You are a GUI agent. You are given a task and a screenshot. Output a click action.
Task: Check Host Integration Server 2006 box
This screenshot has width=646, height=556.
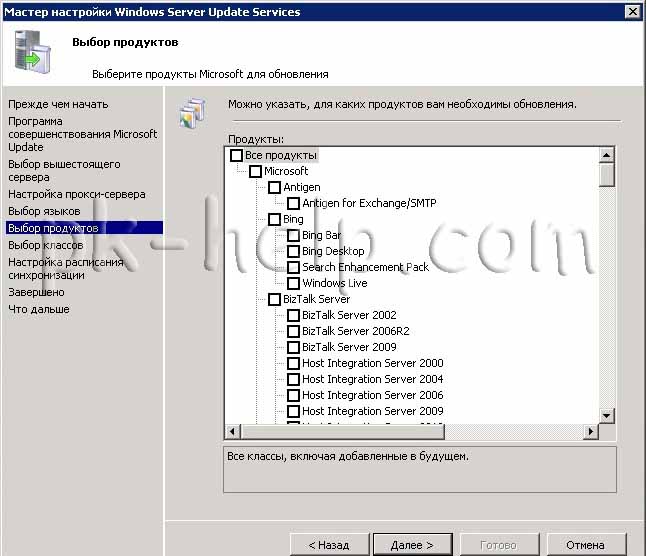tap(293, 395)
